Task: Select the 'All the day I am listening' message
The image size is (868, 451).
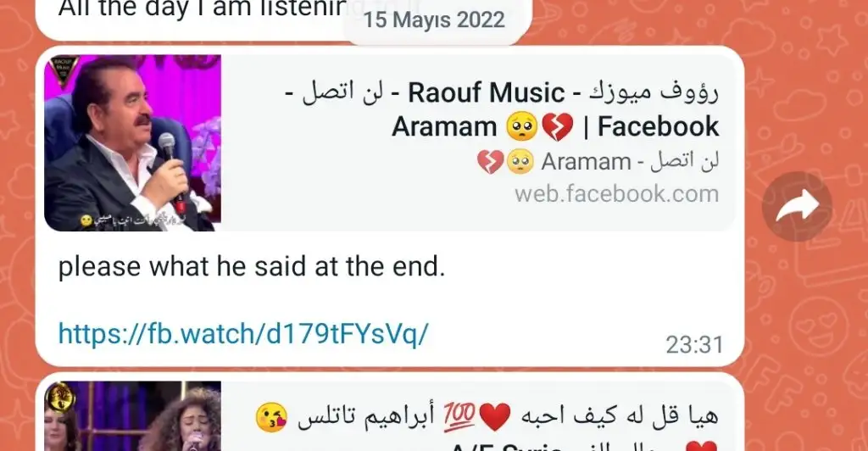Action: coord(202,8)
